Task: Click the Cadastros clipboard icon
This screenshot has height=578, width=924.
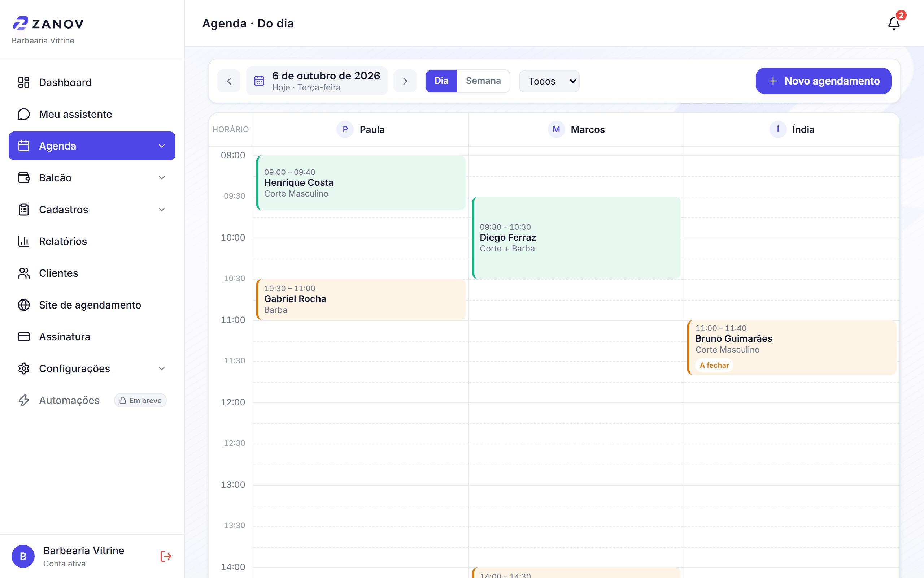Action: 24,210
